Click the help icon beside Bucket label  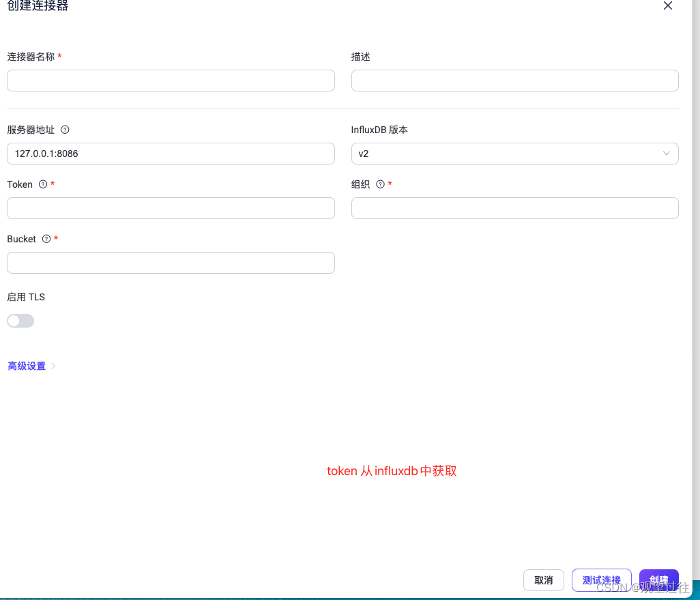(x=46, y=239)
